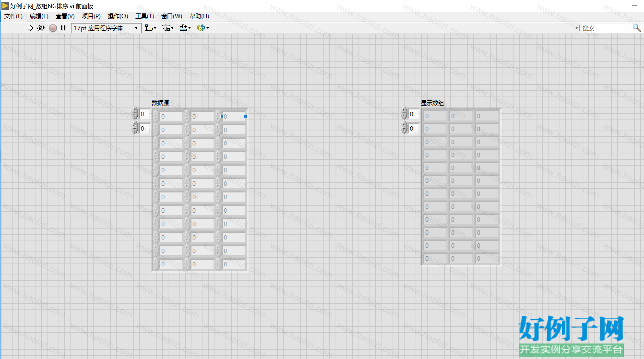Click the 显示数组 row index value field

click(413, 114)
